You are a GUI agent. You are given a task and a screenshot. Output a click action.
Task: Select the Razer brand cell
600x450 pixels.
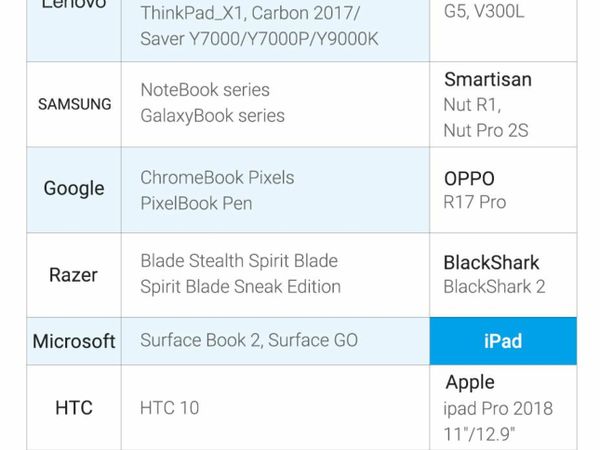73,274
